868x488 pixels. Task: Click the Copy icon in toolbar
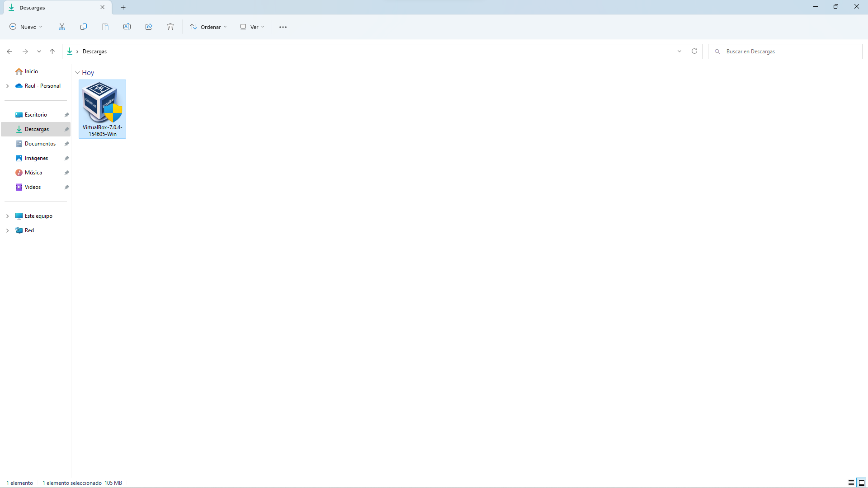pos(84,27)
